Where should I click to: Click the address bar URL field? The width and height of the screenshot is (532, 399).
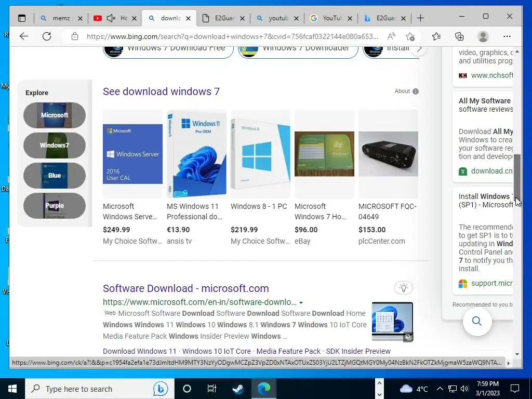tap(232, 36)
